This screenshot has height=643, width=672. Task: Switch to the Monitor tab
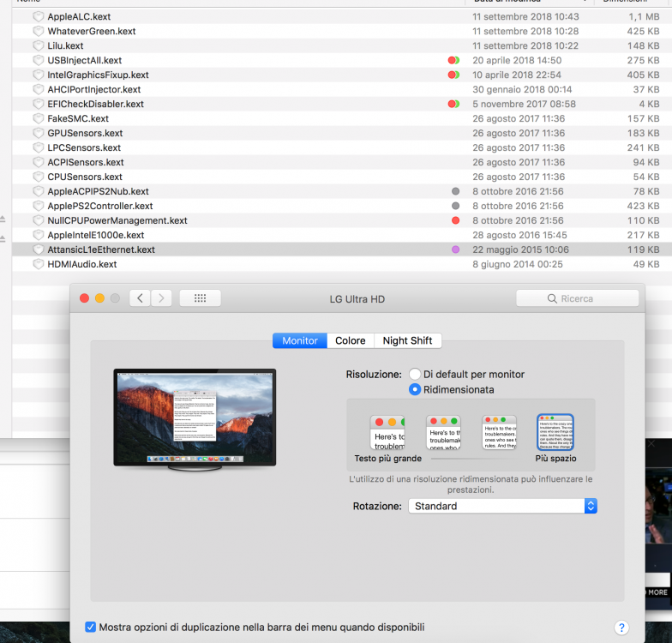[300, 341]
